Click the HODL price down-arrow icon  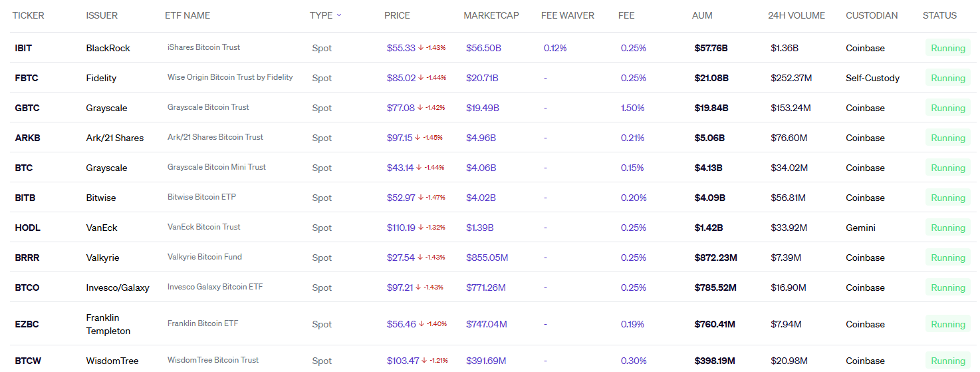point(421,228)
